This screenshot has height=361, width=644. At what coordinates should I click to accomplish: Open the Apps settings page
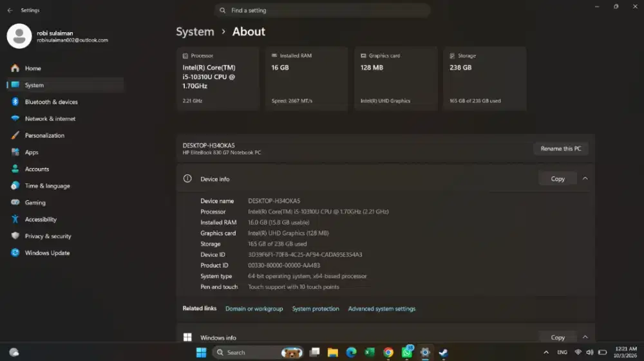tap(66, 153)
